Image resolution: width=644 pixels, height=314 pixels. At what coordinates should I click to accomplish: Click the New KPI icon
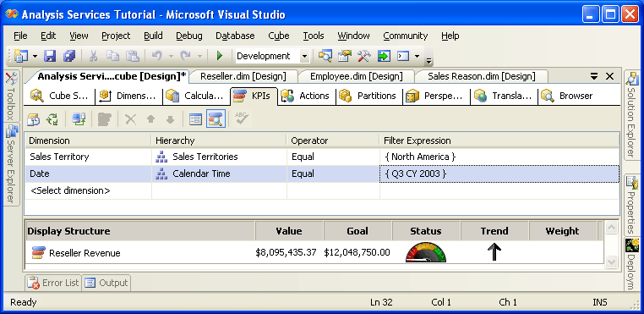tap(104, 119)
